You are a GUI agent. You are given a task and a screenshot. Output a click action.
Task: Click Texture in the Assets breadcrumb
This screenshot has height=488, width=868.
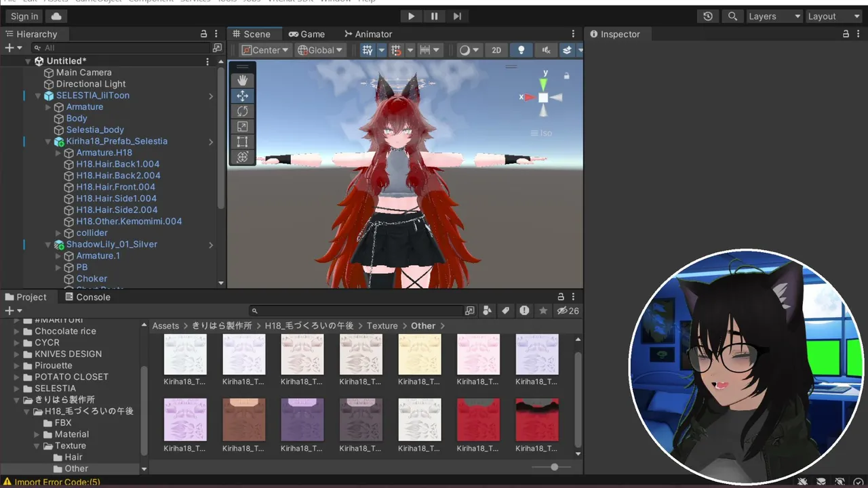[382, 326]
